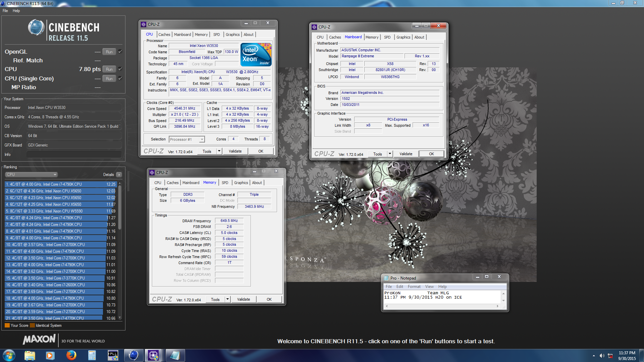Open the Processor #1 selection dropdown

(187, 139)
